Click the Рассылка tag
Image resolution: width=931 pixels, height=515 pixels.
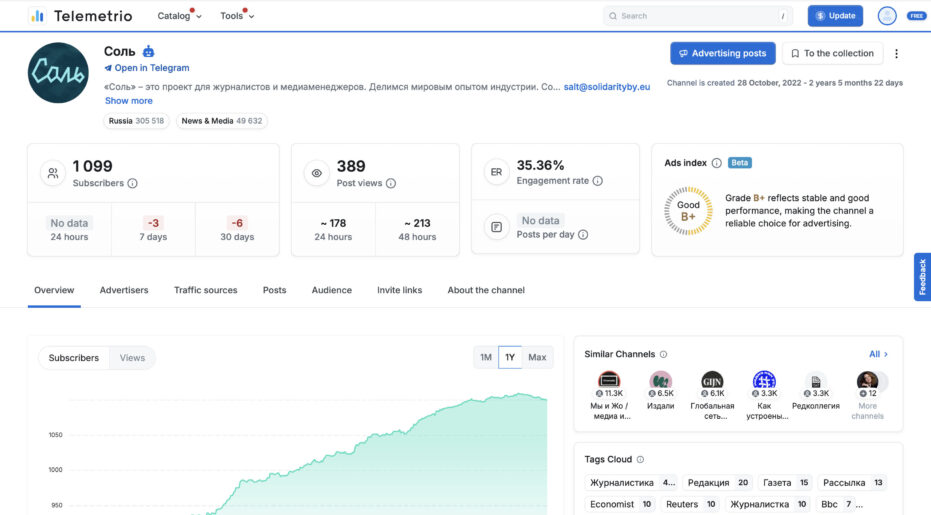click(x=852, y=483)
